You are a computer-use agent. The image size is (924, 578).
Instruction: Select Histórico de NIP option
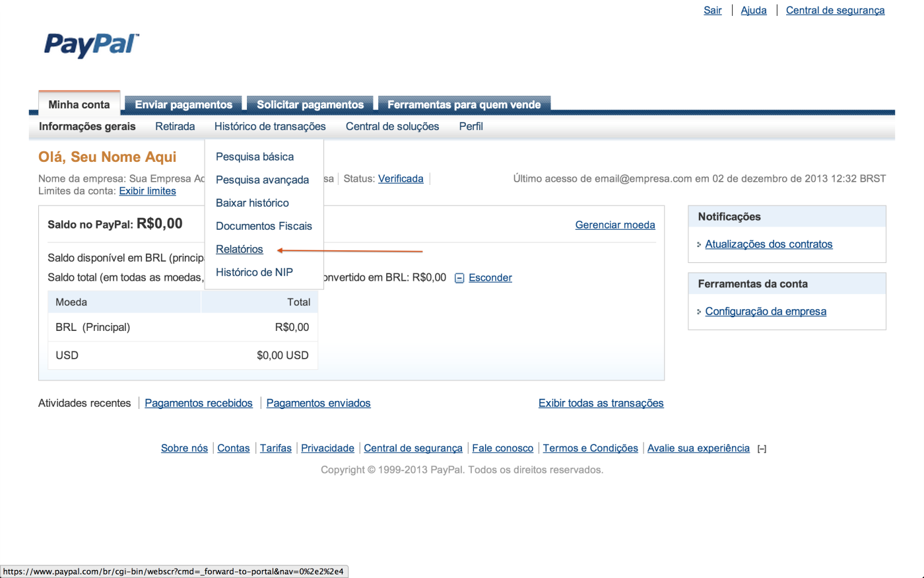coord(254,272)
